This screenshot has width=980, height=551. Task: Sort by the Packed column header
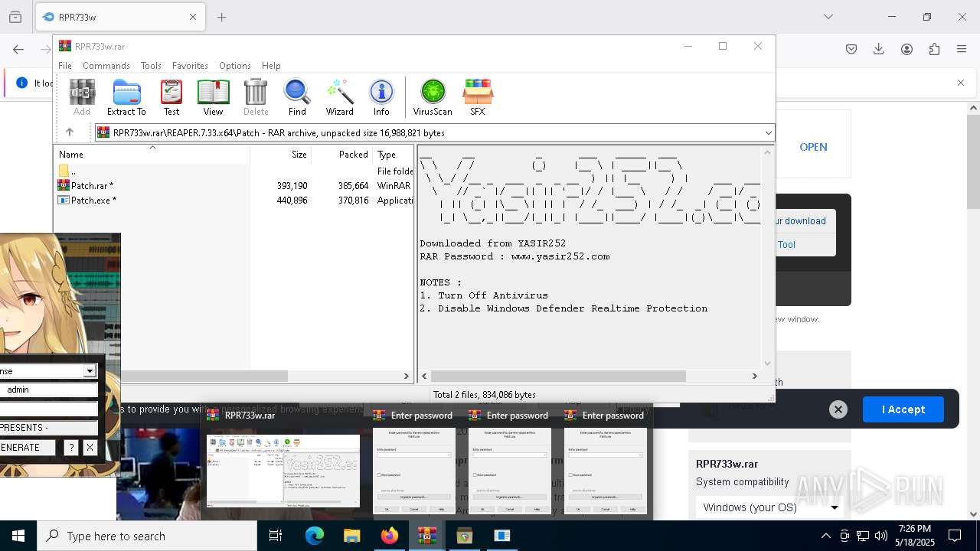click(x=342, y=155)
